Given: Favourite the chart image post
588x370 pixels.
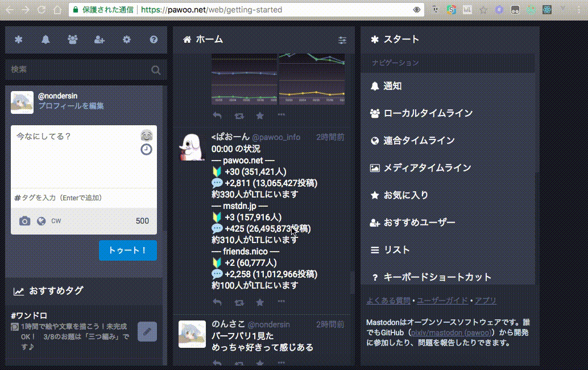Looking at the screenshot, I should coord(260,116).
